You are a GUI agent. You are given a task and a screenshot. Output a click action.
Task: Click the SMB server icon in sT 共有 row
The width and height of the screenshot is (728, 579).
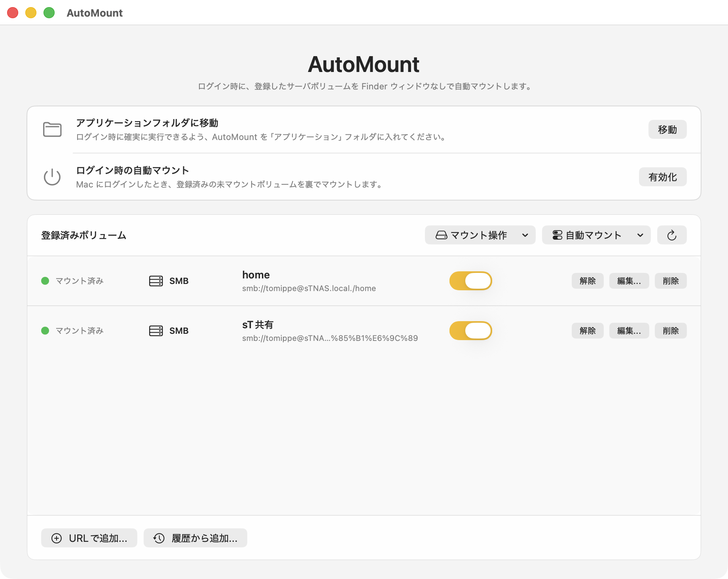point(156,331)
